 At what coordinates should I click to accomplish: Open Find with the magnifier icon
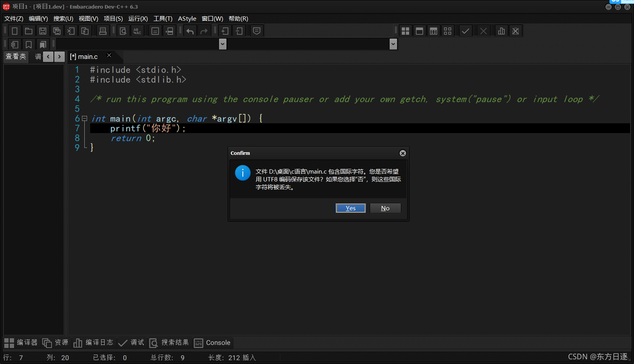123,31
